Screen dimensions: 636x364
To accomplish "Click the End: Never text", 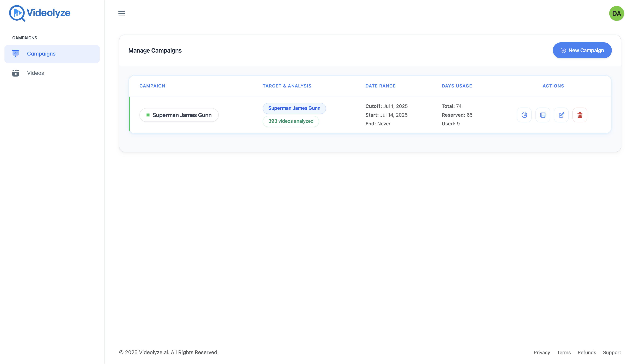I will click(378, 124).
